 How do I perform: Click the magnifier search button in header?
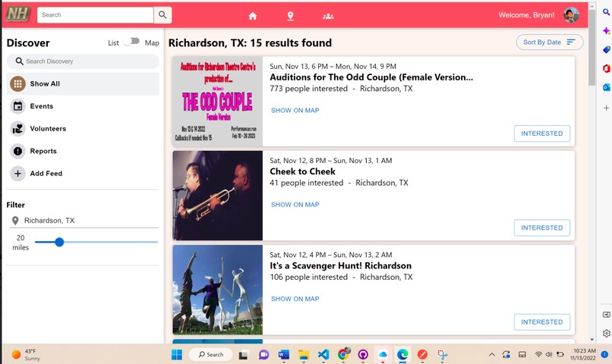pyautogui.click(x=162, y=15)
